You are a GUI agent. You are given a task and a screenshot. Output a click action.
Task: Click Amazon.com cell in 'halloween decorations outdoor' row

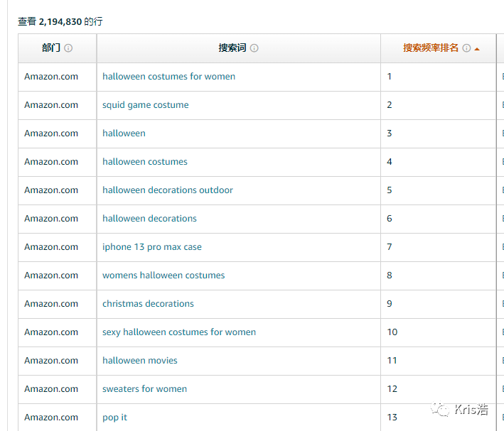pos(57,190)
